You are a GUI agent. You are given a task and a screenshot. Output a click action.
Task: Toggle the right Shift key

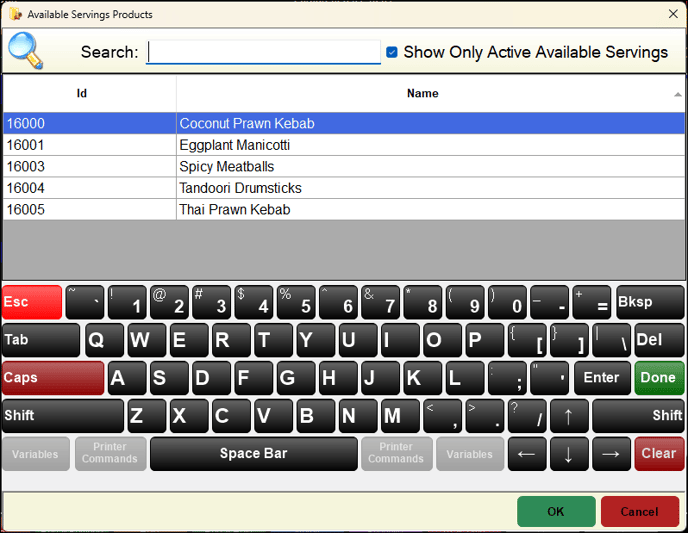click(x=638, y=415)
